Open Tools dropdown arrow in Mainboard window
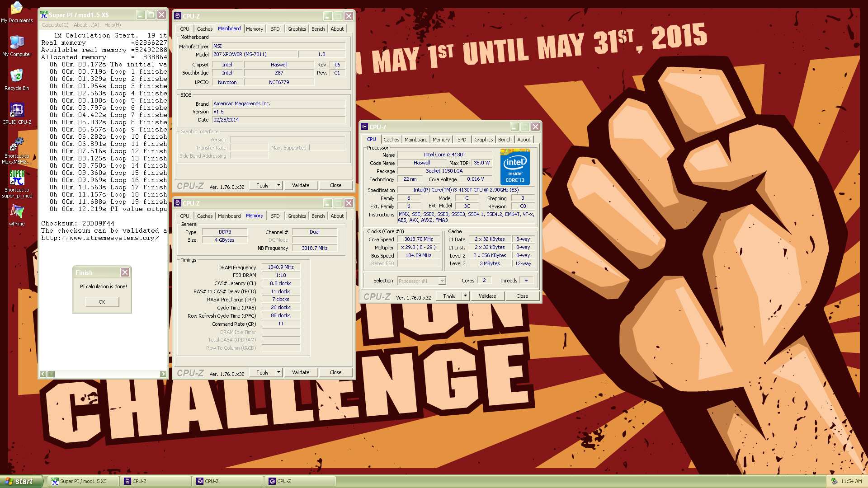Image resolution: width=868 pixels, height=488 pixels. pyautogui.click(x=279, y=185)
